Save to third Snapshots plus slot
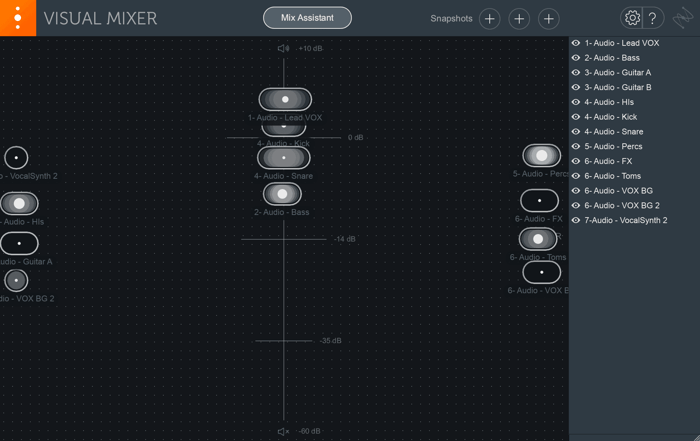The height and width of the screenshot is (441, 700). coord(549,19)
